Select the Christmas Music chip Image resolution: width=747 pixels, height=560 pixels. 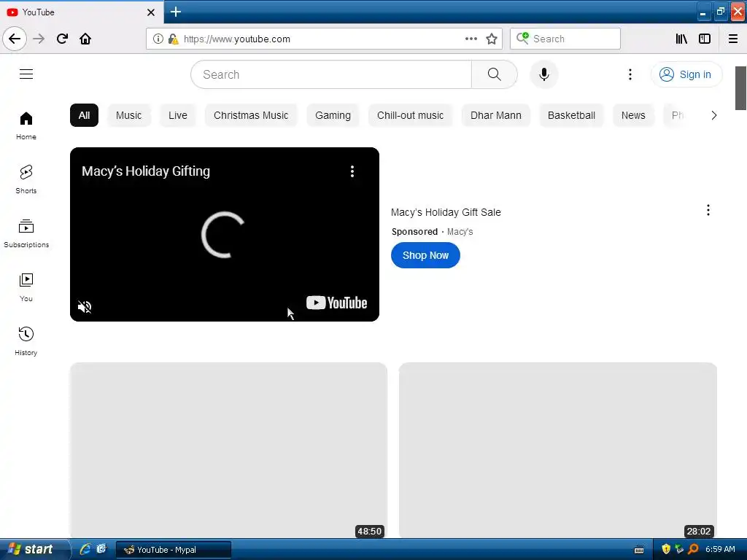tap(251, 115)
